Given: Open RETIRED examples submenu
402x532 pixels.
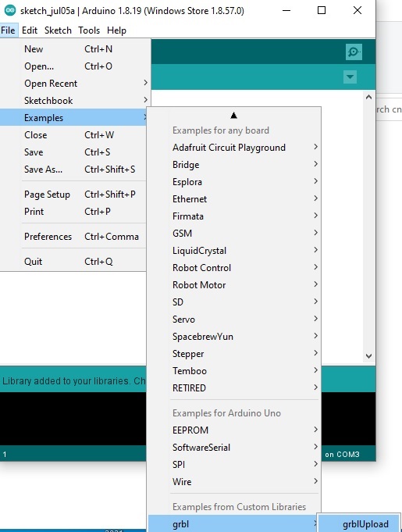Looking at the screenshot, I should 234,387.
